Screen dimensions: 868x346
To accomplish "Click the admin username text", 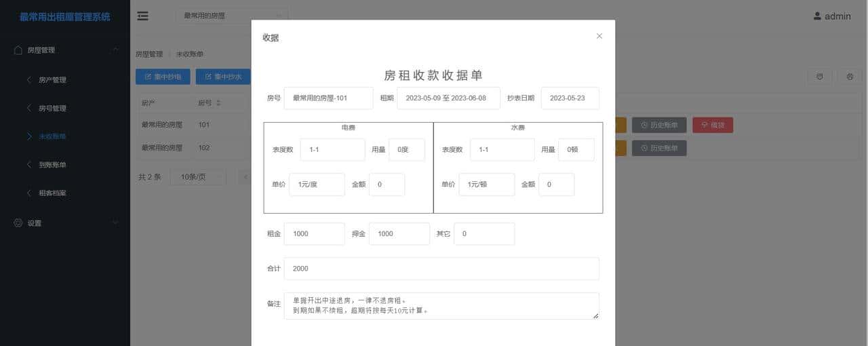I will click(x=837, y=16).
